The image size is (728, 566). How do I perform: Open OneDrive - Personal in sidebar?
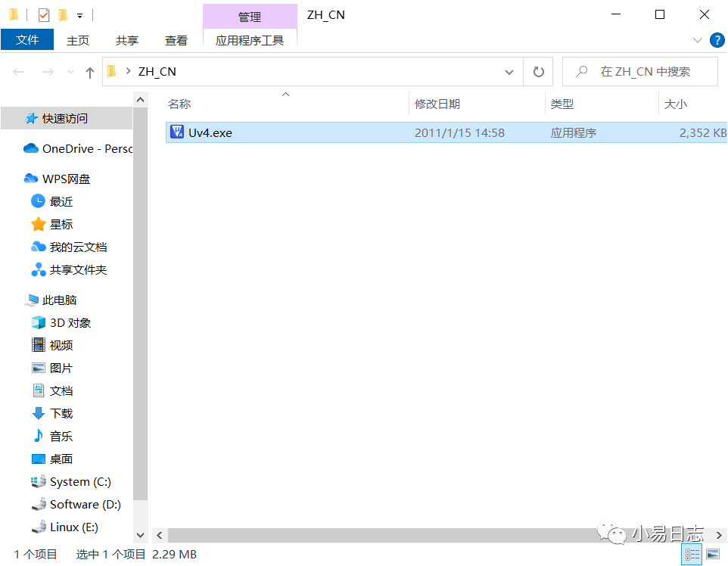pyautogui.click(x=77, y=148)
